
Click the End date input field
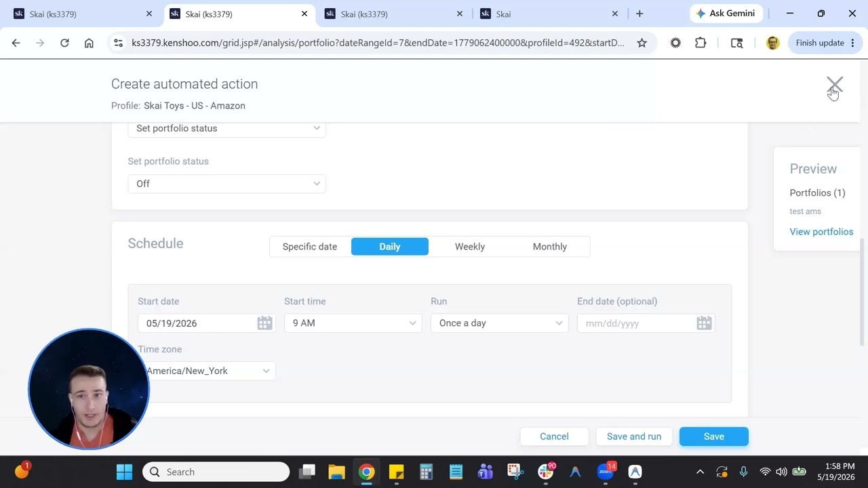coord(637,323)
